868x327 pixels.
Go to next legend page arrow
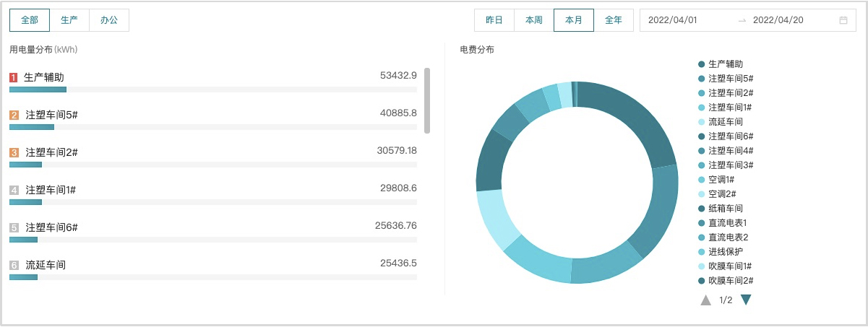point(746,300)
